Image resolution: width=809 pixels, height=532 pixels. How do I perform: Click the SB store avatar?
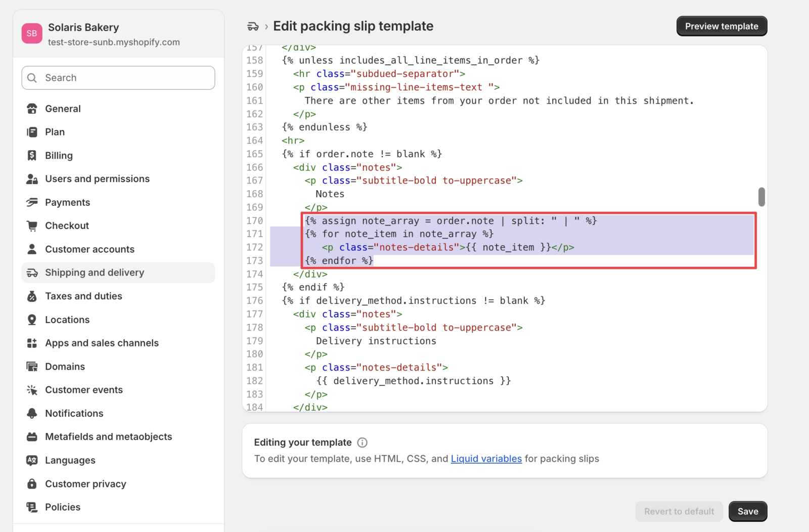click(x=32, y=33)
